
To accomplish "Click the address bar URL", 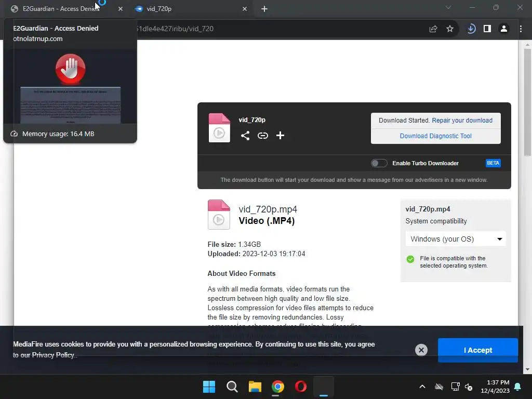I will click(175, 29).
